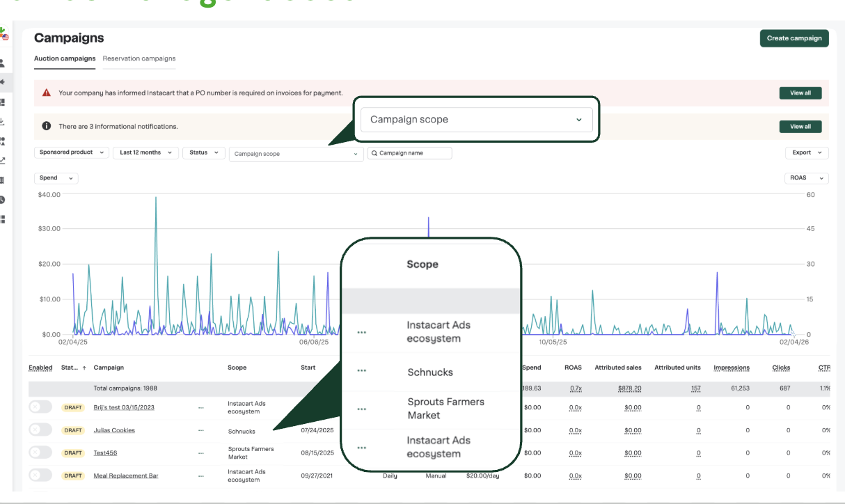Click the DRAFT badge for Julias Cookies

(73, 430)
